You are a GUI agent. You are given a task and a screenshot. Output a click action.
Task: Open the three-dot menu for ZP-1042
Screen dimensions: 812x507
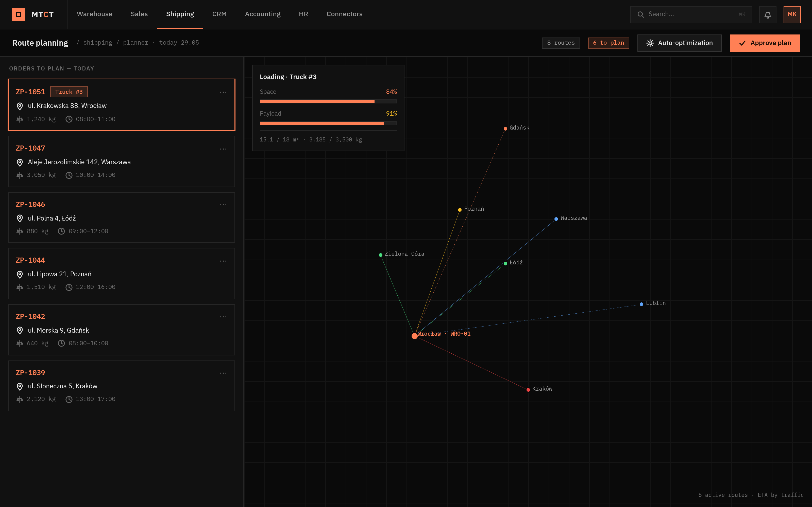click(x=223, y=317)
